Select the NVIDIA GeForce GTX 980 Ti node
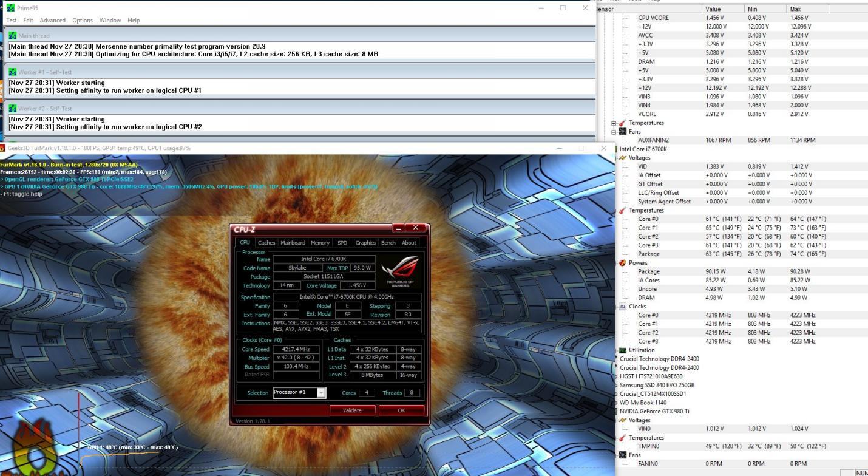 654,412
